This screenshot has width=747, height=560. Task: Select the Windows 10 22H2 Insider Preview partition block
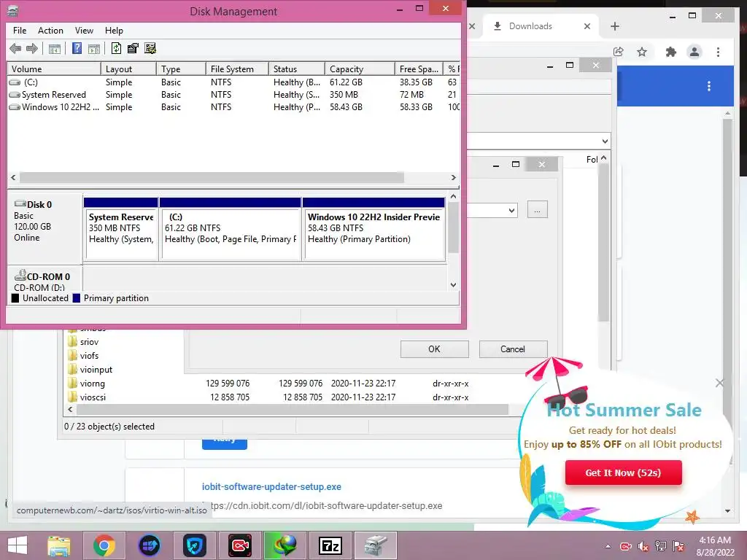coord(374,228)
